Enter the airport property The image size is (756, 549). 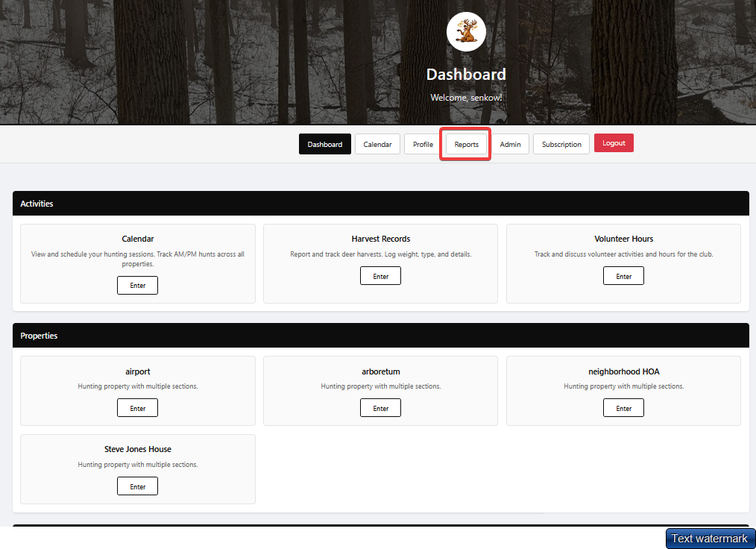click(x=137, y=407)
